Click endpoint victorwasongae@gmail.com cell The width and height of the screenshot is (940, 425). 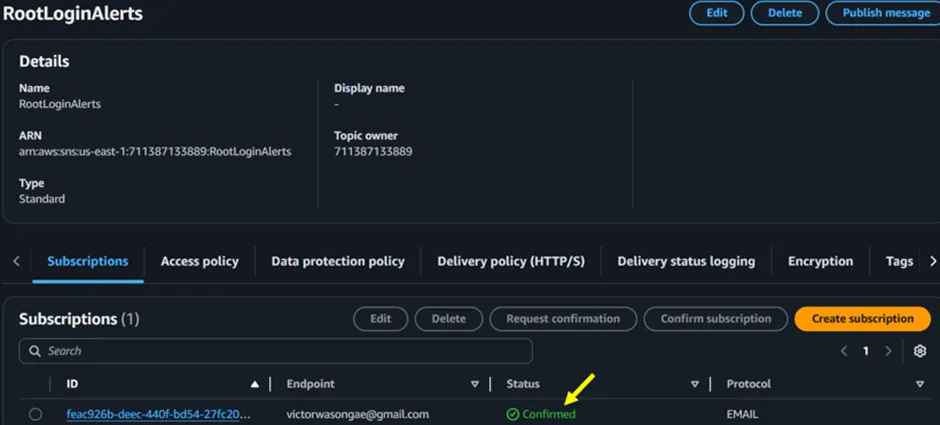pyautogui.click(x=358, y=414)
